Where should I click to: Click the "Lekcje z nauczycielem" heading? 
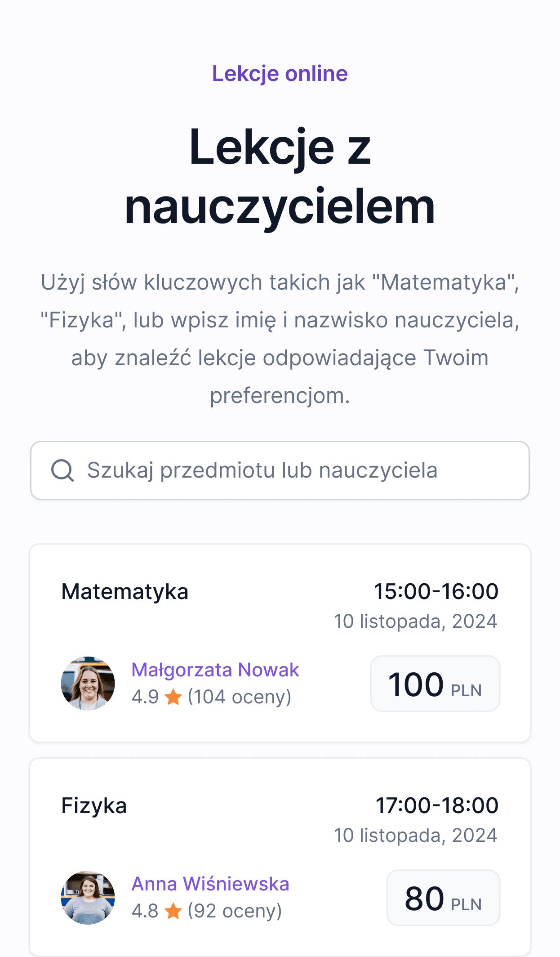click(280, 176)
